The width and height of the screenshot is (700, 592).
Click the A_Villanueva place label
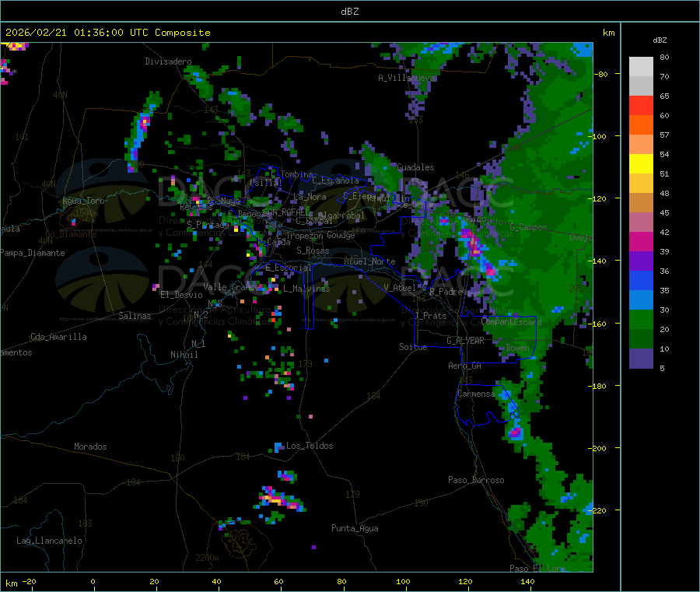click(406, 78)
